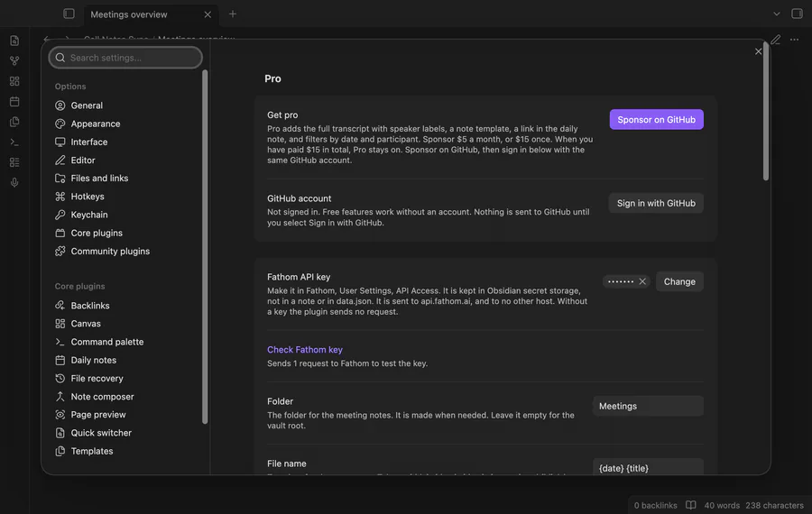Open the quick switcher ribbon icon
The width and height of the screenshot is (812, 514).
coord(14,41)
